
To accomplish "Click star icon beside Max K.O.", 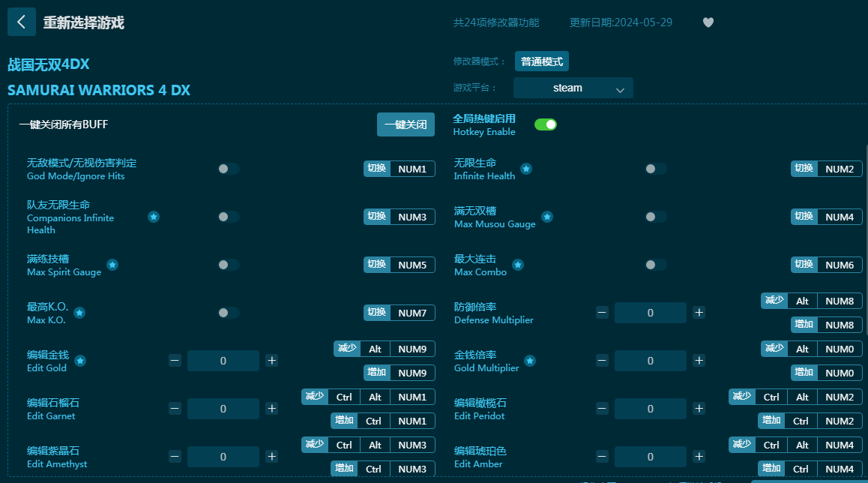I will point(79,313).
